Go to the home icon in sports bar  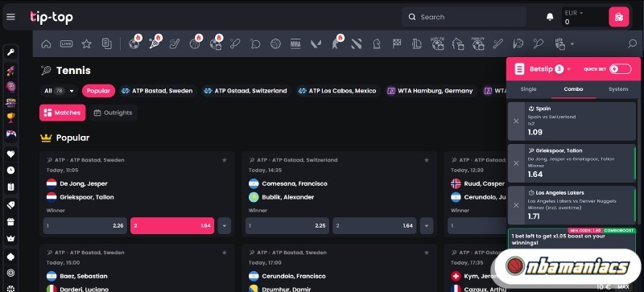click(x=46, y=44)
